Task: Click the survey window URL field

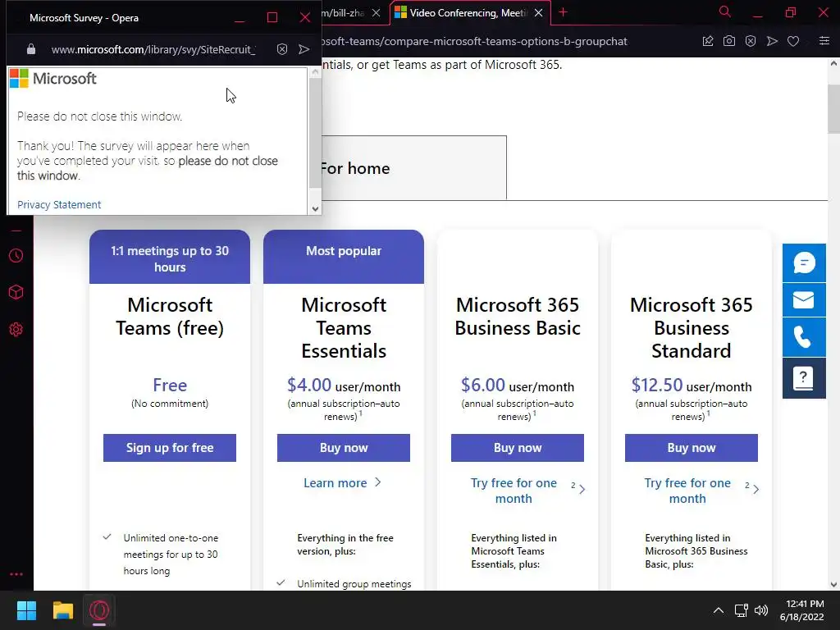Action: click(153, 49)
